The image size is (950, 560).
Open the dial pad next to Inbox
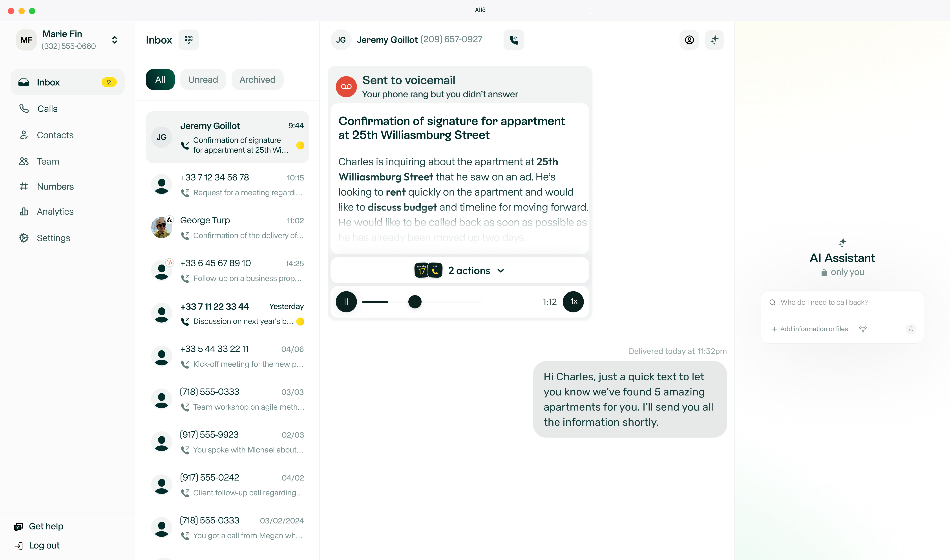(188, 40)
